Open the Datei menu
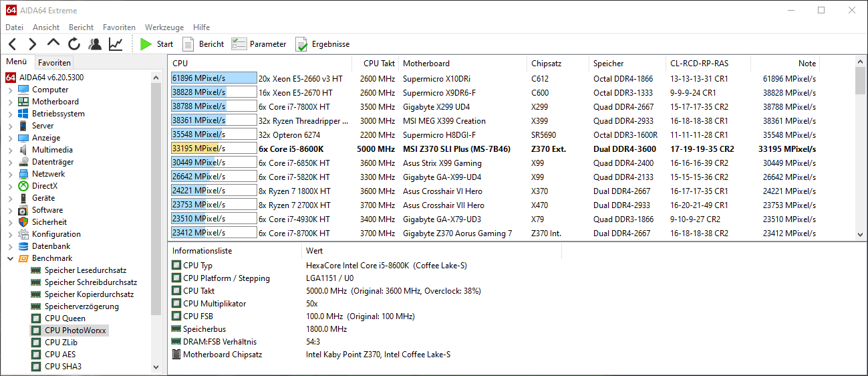The height and width of the screenshot is (376, 868). pos(14,27)
